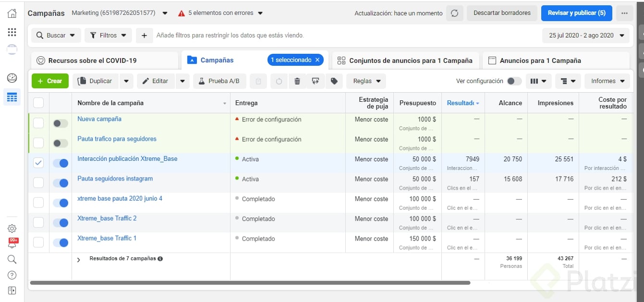Screen dimensions: 644x302
Task: Click the Editar button
Action: tap(156, 81)
